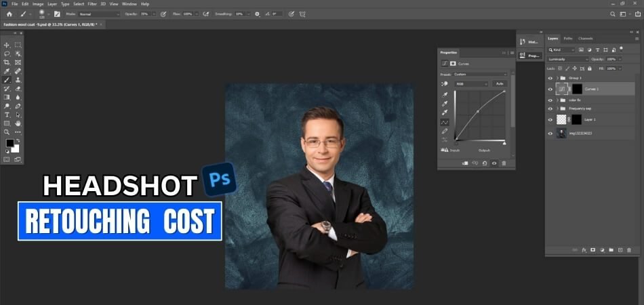Expand the Group 1 folder
Screen dimensions: 644x305
point(557,78)
